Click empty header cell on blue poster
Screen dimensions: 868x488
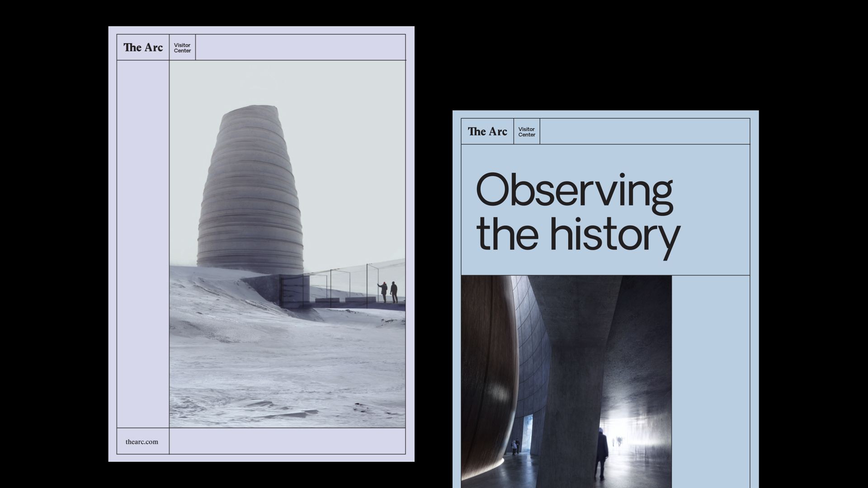click(645, 131)
